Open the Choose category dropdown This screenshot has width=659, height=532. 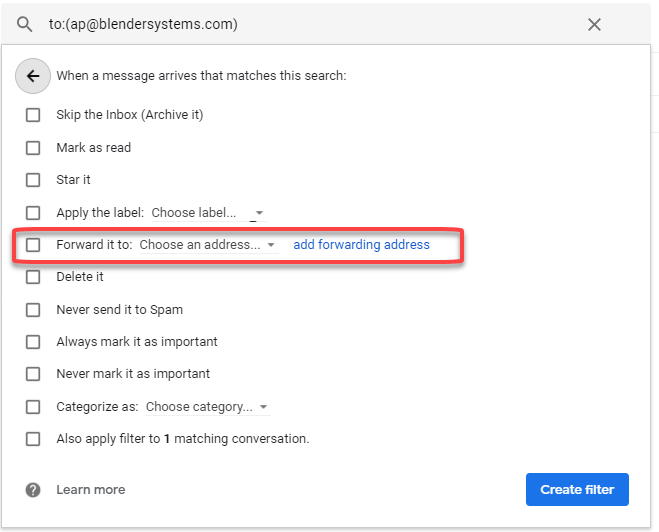pyautogui.click(x=207, y=407)
